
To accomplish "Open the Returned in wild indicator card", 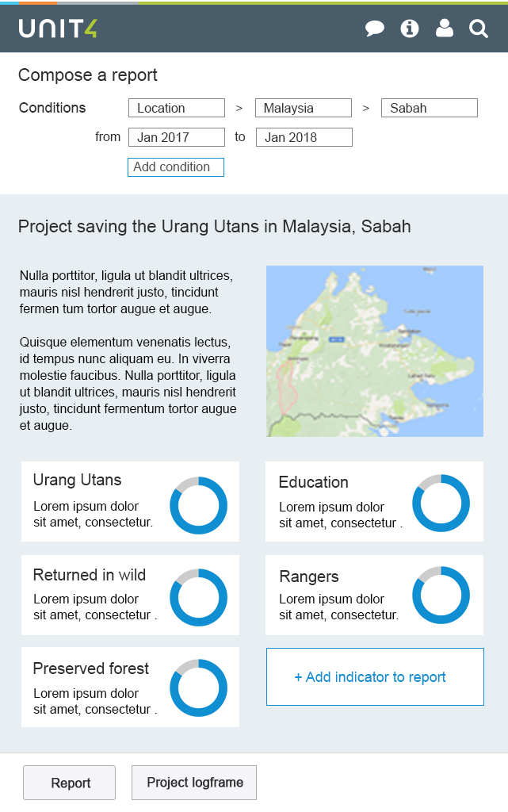I will pyautogui.click(x=130, y=595).
